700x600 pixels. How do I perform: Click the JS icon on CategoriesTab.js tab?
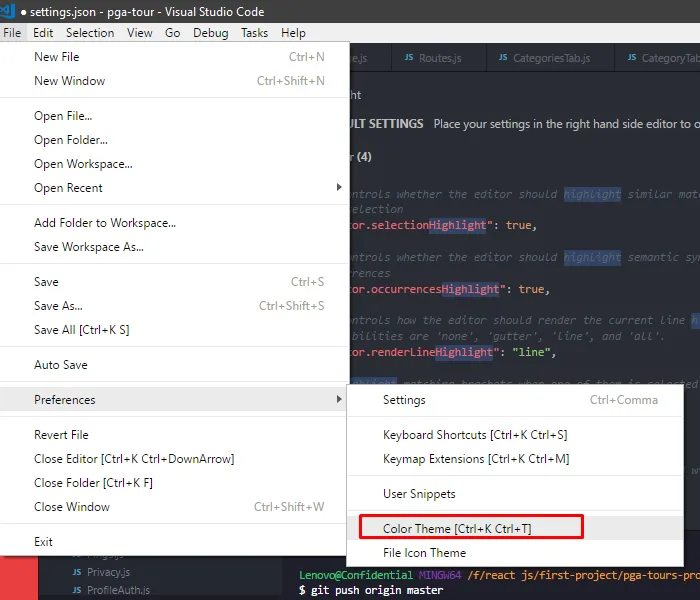pyautogui.click(x=503, y=58)
